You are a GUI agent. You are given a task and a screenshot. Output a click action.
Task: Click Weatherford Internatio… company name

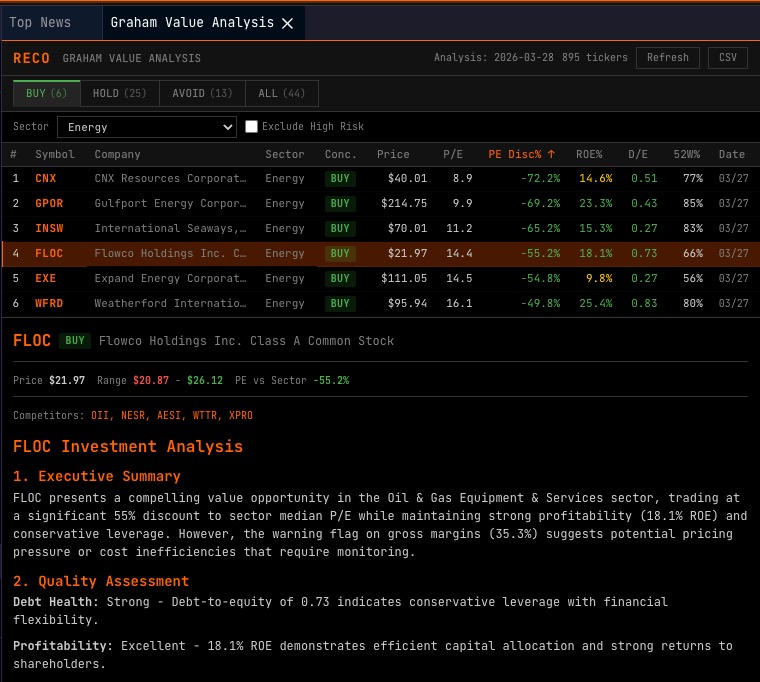click(x=170, y=303)
